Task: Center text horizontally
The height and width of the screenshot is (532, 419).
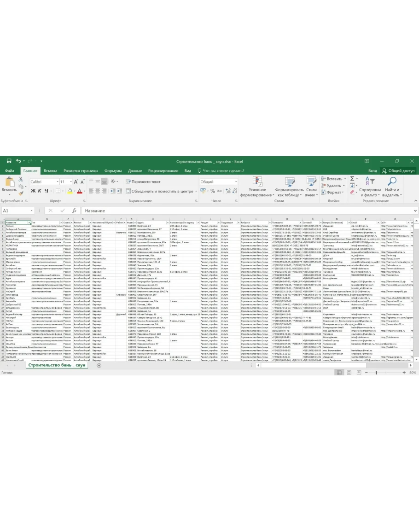Action: click(97, 191)
